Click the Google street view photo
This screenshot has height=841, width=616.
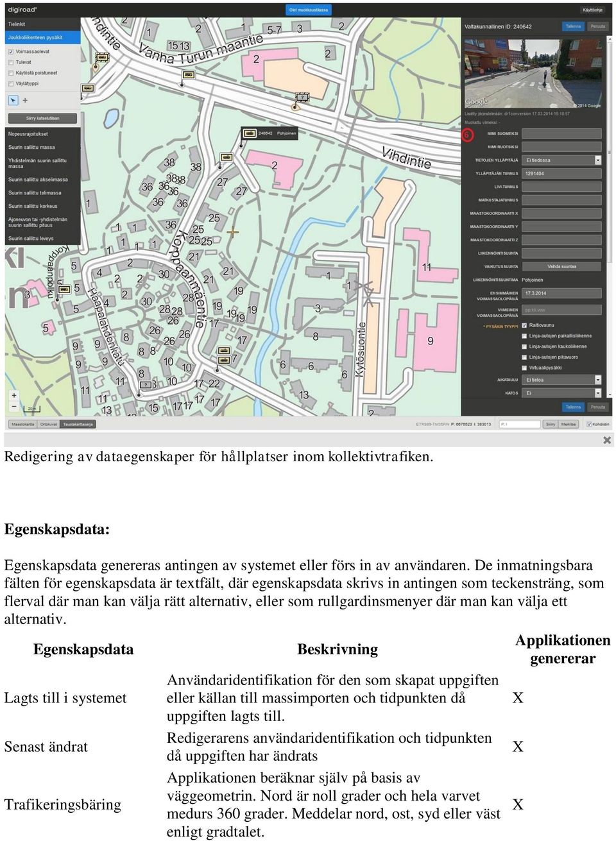pyautogui.click(x=533, y=73)
